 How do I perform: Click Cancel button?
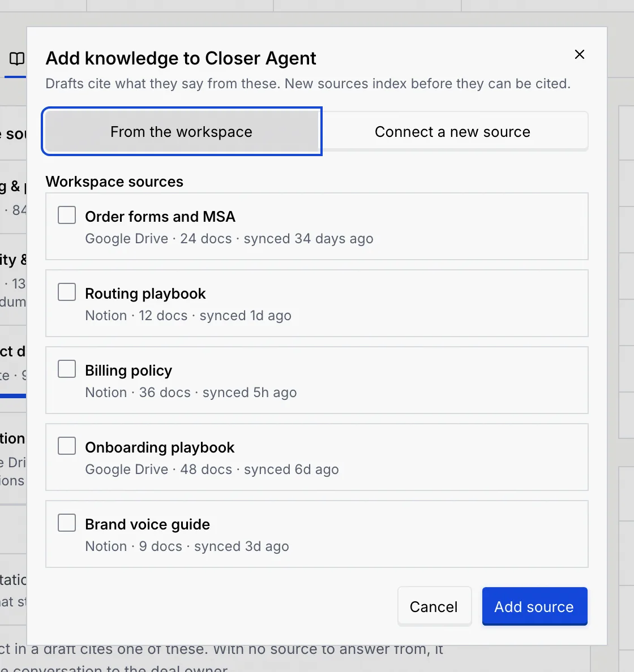[434, 606]
